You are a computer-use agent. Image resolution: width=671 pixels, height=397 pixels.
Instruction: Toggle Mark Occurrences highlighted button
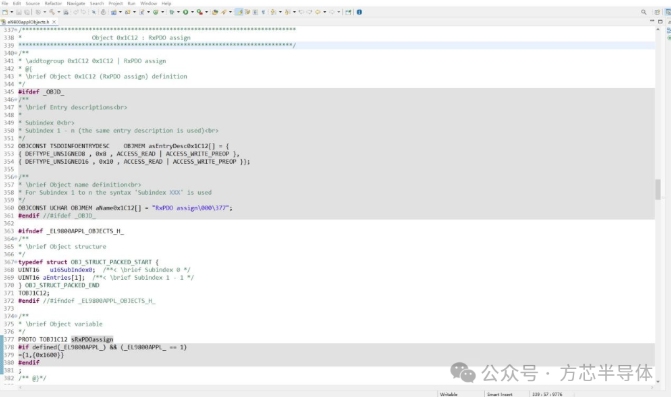click(x=239, y=12)
